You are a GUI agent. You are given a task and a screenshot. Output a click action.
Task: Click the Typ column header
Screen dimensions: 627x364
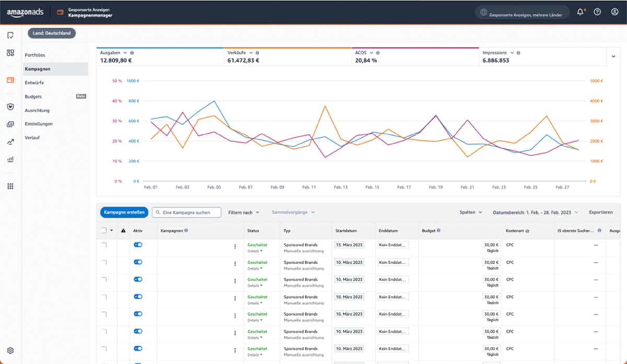pos(287,230)
